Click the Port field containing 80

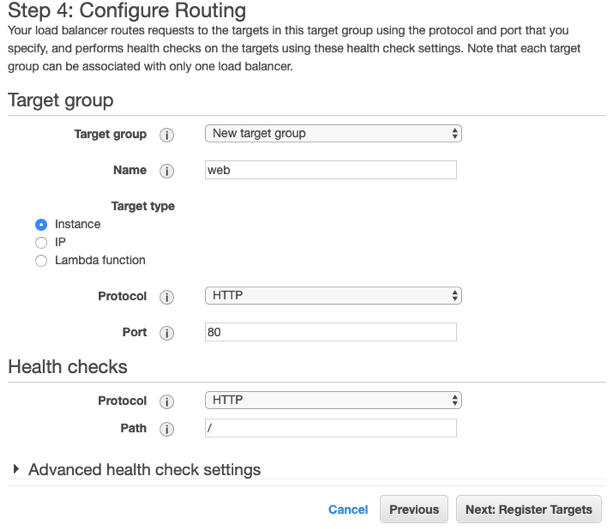coord(331,332)
